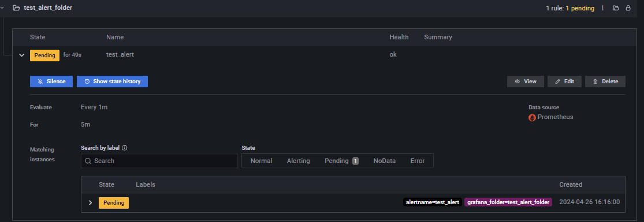Viewport: 644px width, 222px height.
Task: Click the '1 pending' status text
Action: point(580,8)
